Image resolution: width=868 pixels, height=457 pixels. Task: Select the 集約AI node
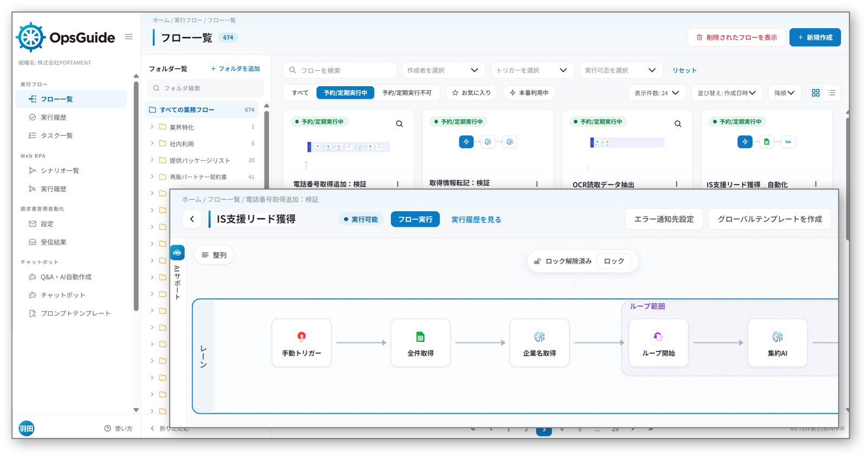point(778,343)
